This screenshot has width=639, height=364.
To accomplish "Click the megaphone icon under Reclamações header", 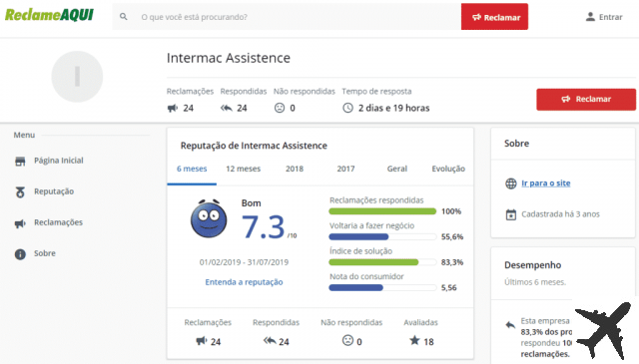I will [173, 108].
